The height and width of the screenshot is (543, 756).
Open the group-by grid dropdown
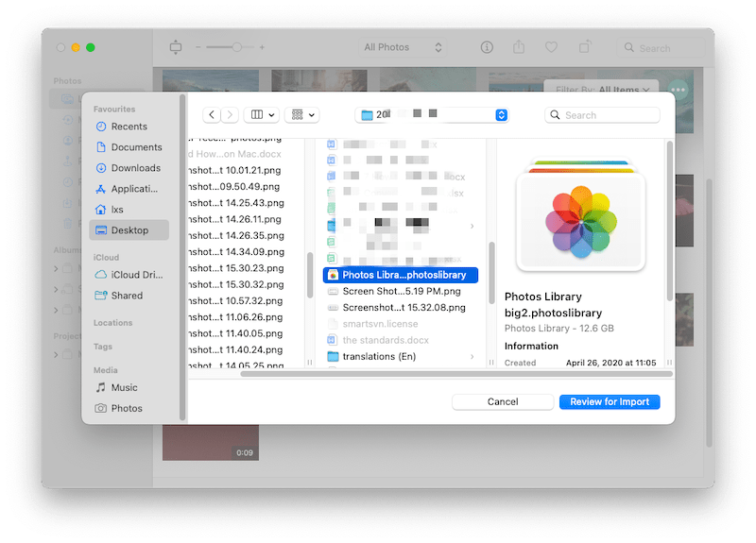pos(302,114)
